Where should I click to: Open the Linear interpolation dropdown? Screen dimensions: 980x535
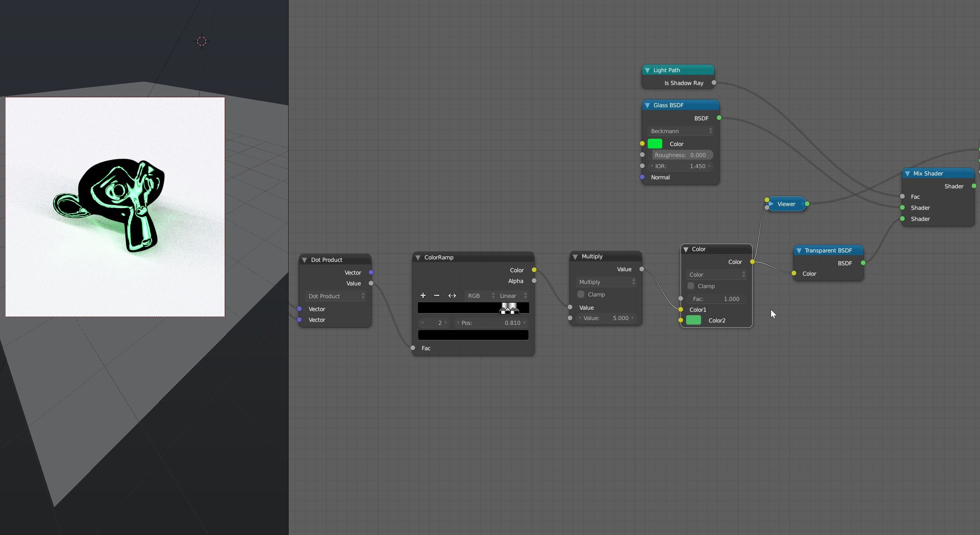(x=513, y=296)
